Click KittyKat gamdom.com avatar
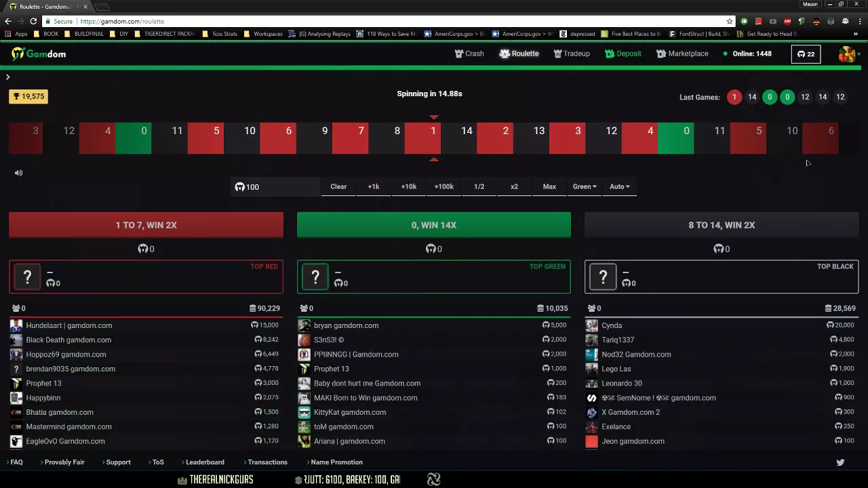 click(x=304, y=412)
